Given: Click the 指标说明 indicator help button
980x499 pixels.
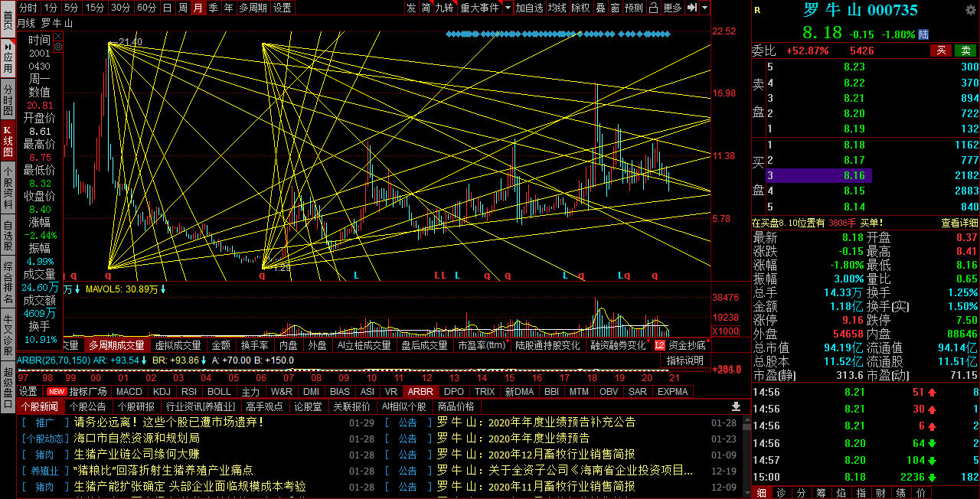Looking at the screenshot, I should point(684,360).
